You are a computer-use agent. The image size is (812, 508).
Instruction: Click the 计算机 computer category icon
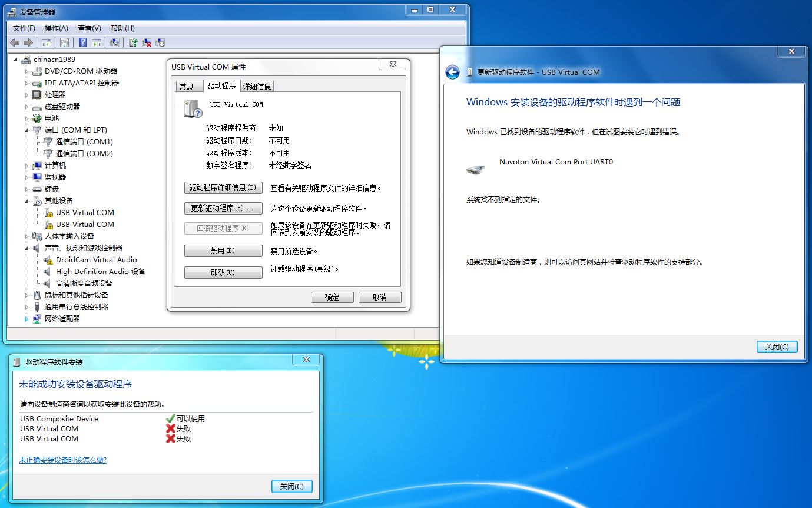tap(37, 165)
